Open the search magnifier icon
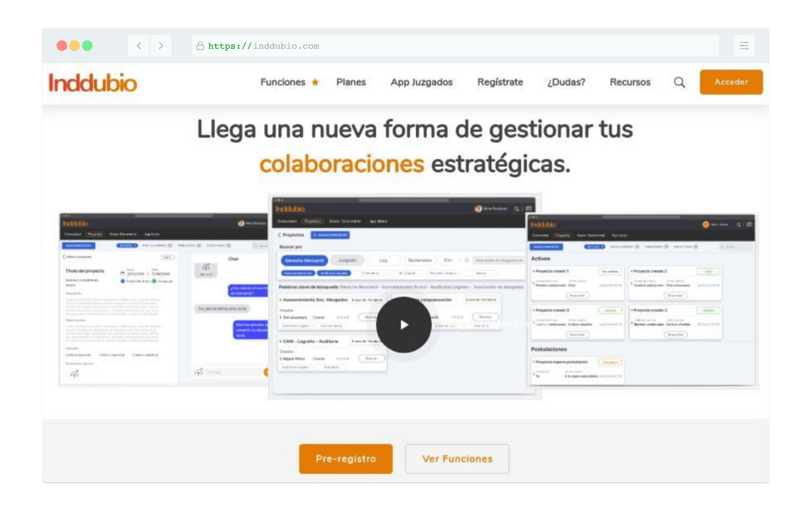The width and height of the screenshot is (812, 511). [x=679, y=82]
